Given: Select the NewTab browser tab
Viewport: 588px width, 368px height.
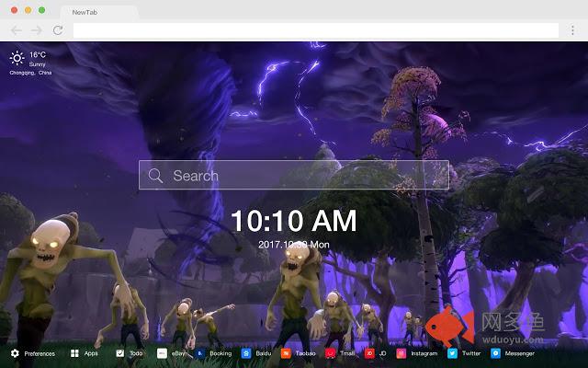Looking at the screenshot, I should (x=85, y=12).
